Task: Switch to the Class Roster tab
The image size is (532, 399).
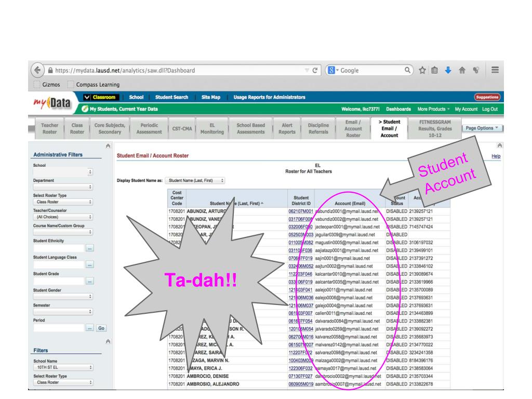Action: pos(77,129)
